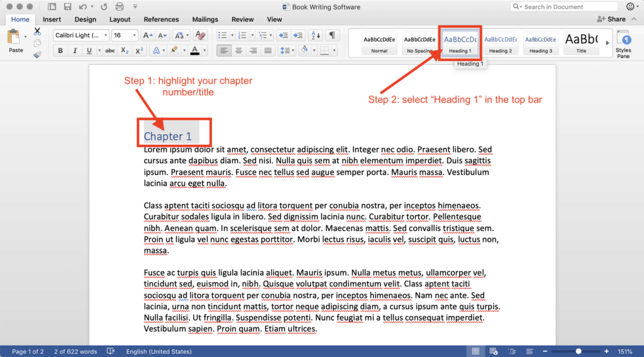Apply the Heading 3 style
Viewport: 644px width, 357px height.
pos(540,43)
